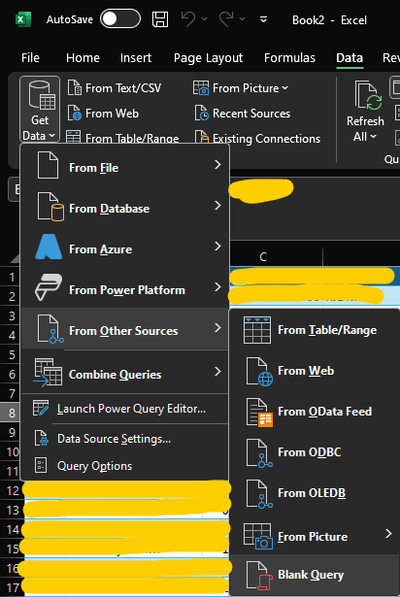Select Blank Query
The image size is (400, 597).
314,574
